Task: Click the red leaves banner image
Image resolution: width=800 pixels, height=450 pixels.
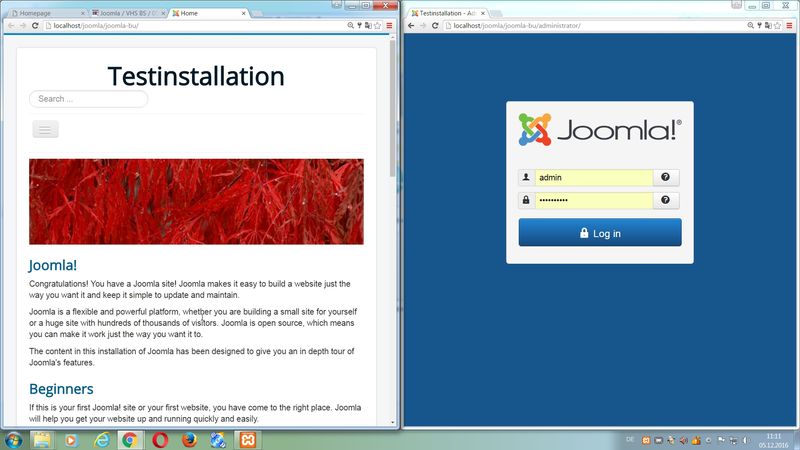Action: click(196, 202)
